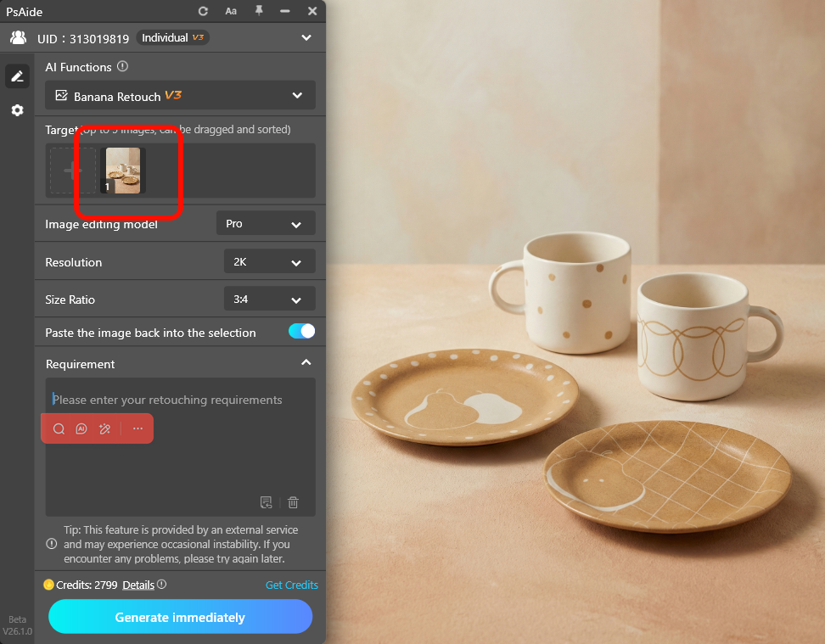The height and width of the screenshot is (644, 825).
Task: Click the info icon next to AI Functions
Action: [122, 66]
